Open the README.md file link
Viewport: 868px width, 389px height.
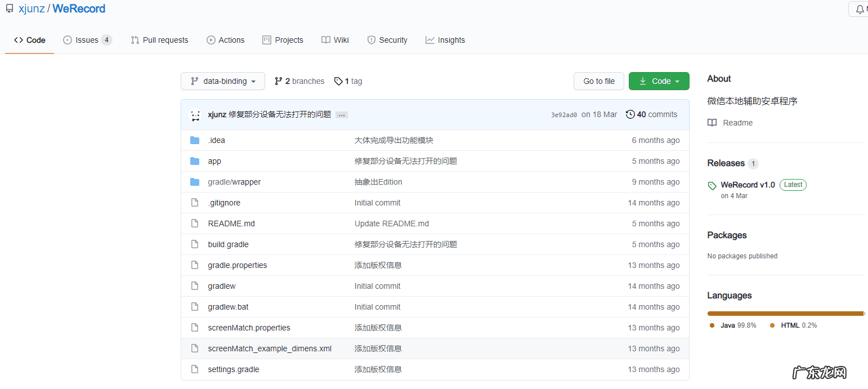coord(231,223)
